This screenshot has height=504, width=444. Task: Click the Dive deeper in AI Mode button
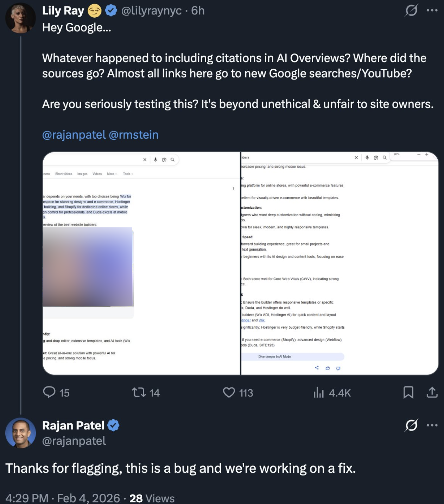(292, 357)
